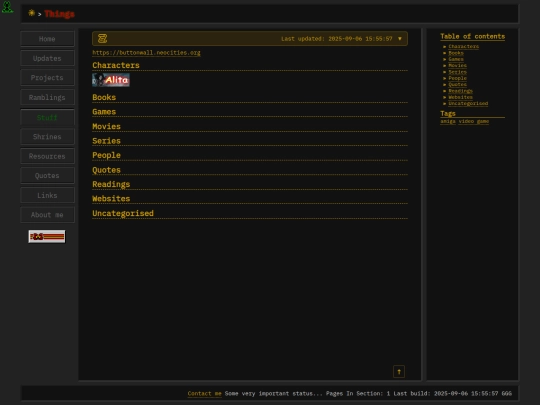
Task: Jump to Websites in table of contents
Action: (460, 97)
